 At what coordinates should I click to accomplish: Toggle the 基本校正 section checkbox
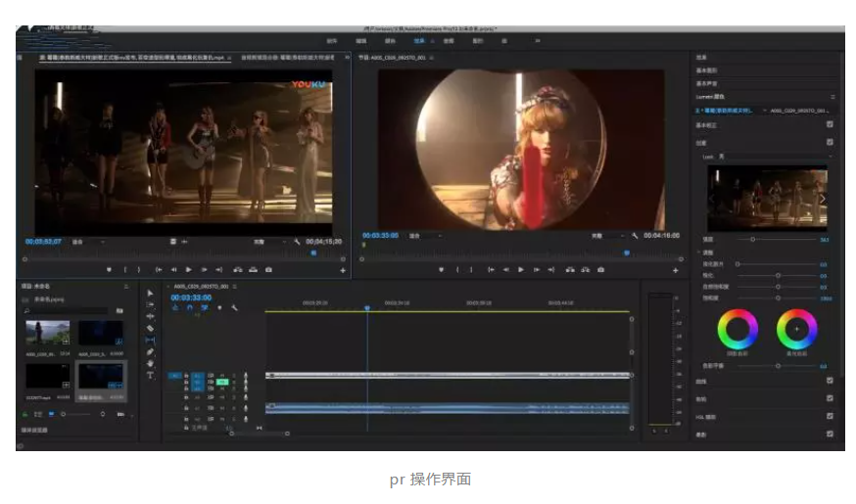(830, 124)
